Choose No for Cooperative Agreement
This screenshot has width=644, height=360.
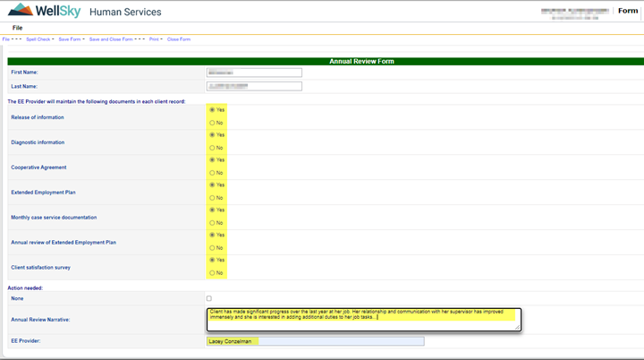[x=212, y=173]
